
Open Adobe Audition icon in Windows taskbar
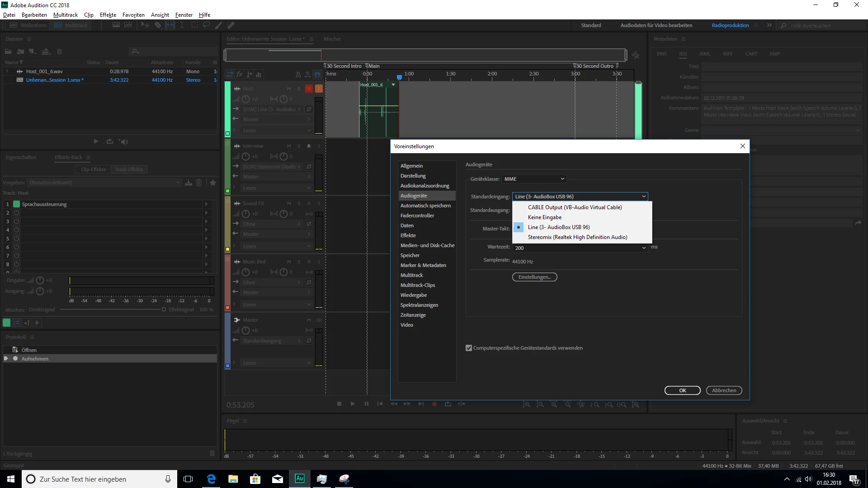299,479
